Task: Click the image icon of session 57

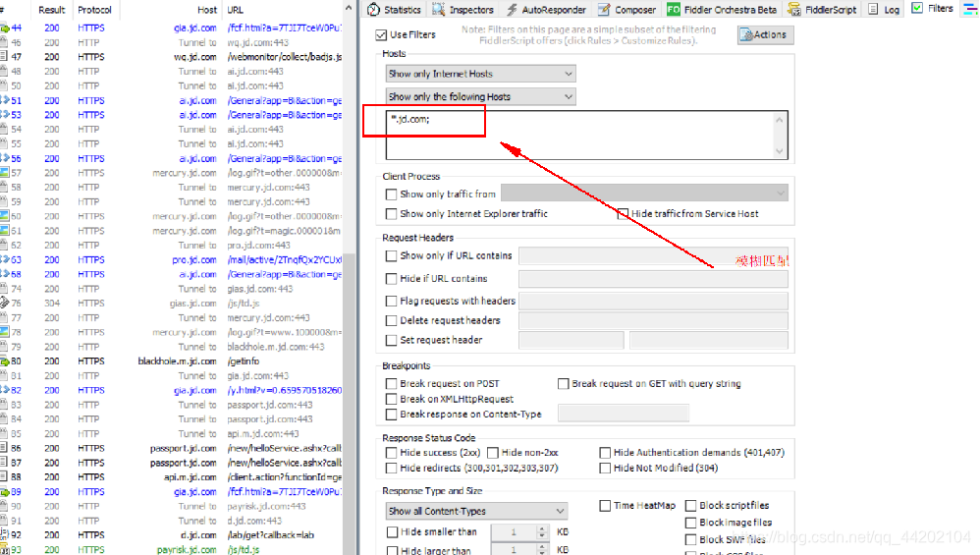Action: click(x=4, y=173)
